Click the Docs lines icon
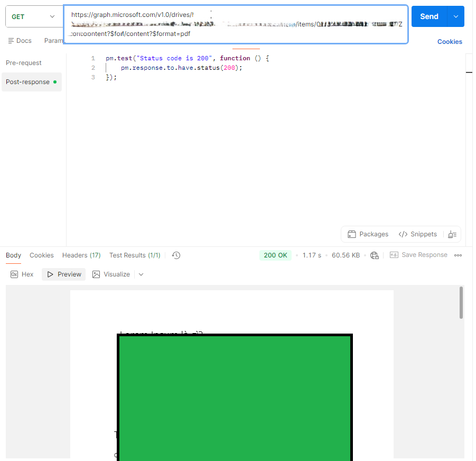This screenshot has width=476, height=461. (x=11, y=41)
